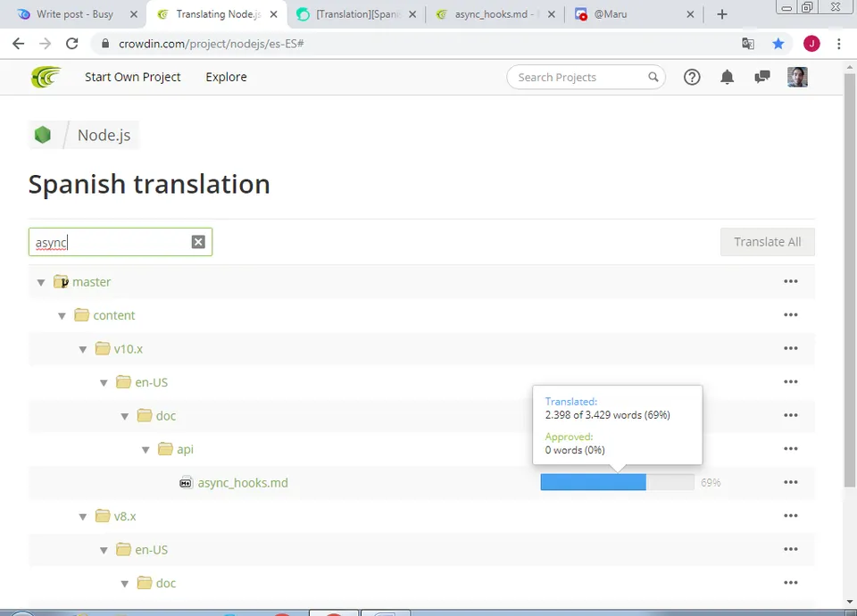Open options menu for async_hooks.md row
This screenshot has height=616, width=857.
(x=791, y=482)
